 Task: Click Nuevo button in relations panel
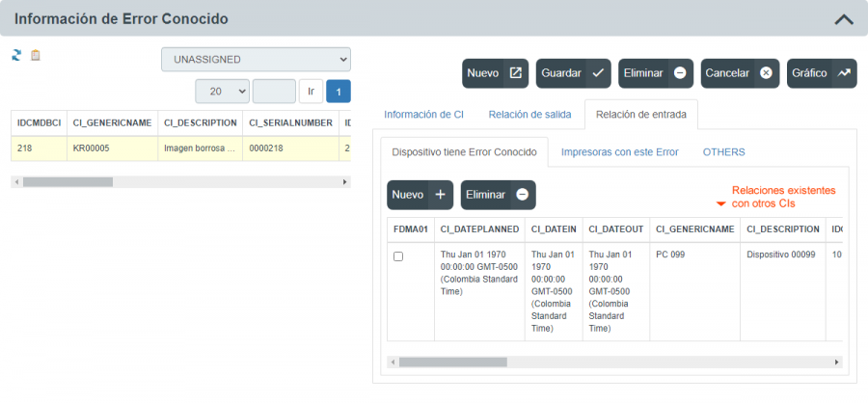pyautogui.click(x=420, y=195)
